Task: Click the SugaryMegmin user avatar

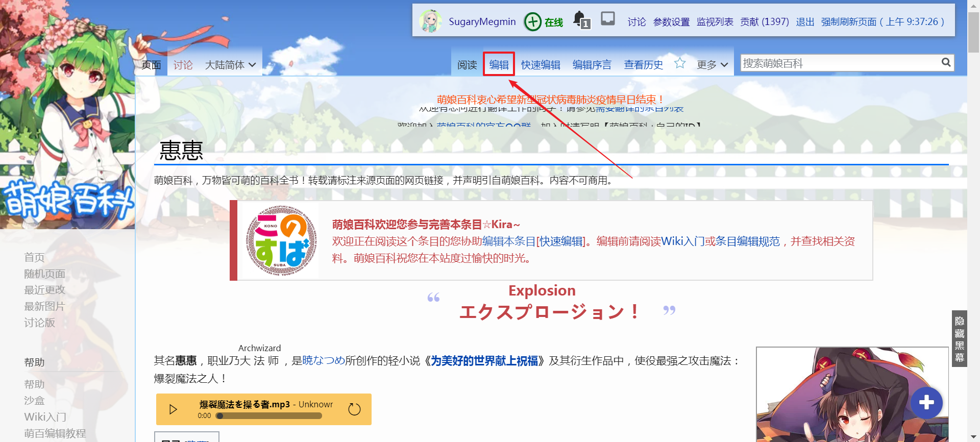Action: [x=430, y=21]
